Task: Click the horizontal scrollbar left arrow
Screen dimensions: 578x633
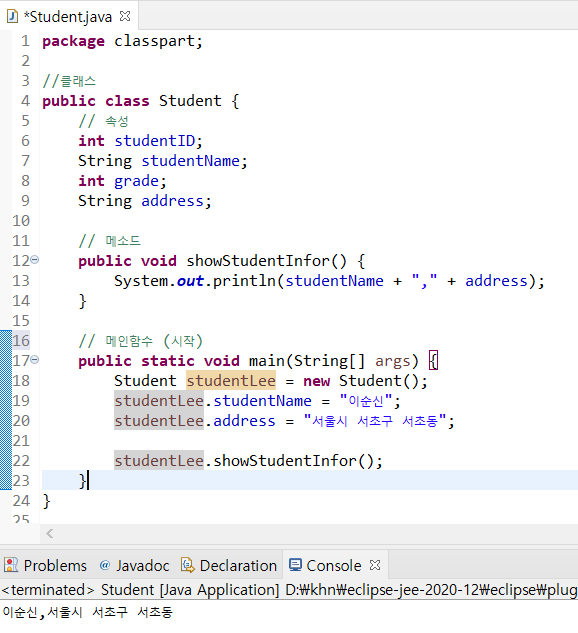Action: click(x=50, y=534)
